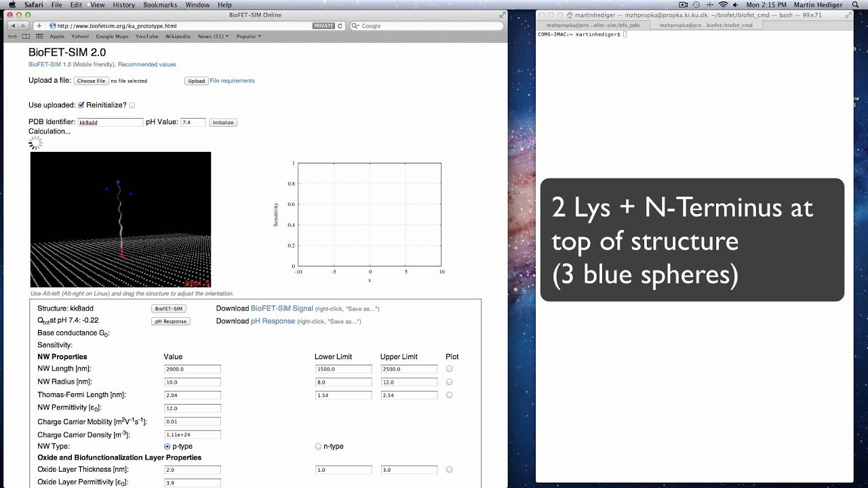Click the Initialize button
The image size is (868, 488).
pyautogui.click(x=223, y=123)
